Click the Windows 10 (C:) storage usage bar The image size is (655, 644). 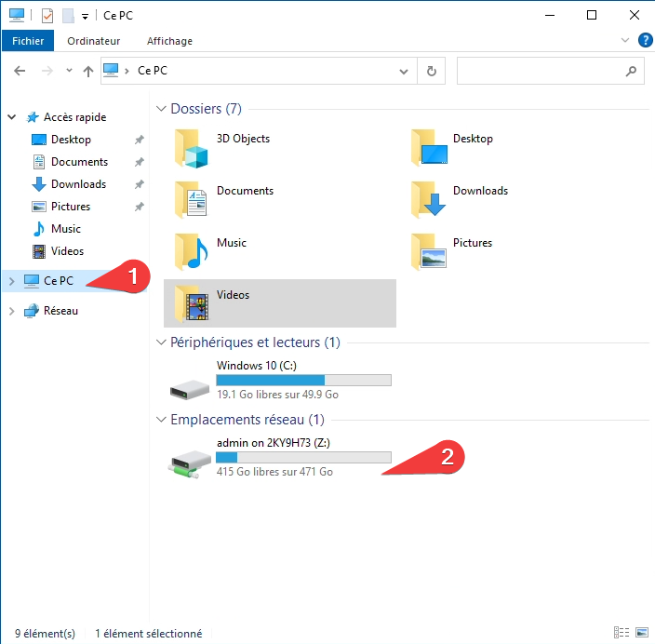[x=303, y=380]
